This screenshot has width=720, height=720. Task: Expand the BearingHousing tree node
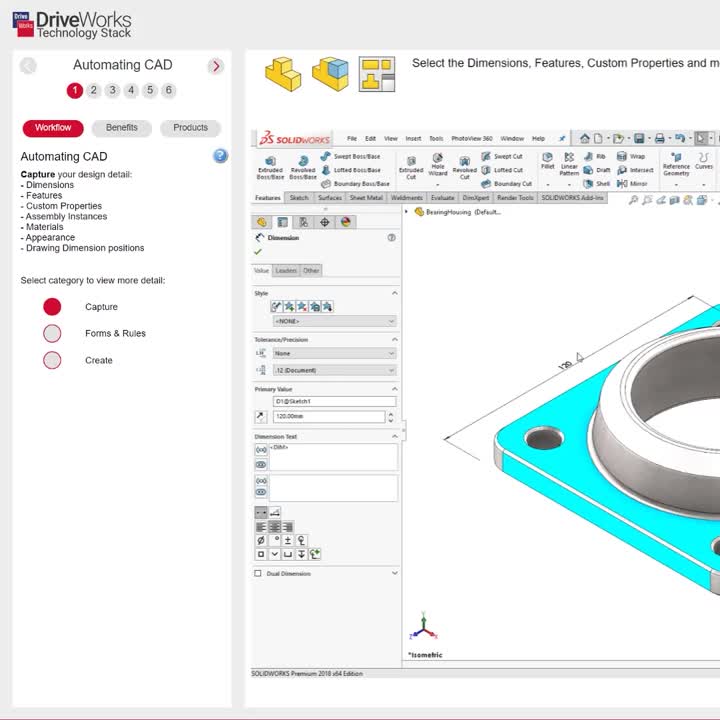pyautogui.click(x=406, y=212)
